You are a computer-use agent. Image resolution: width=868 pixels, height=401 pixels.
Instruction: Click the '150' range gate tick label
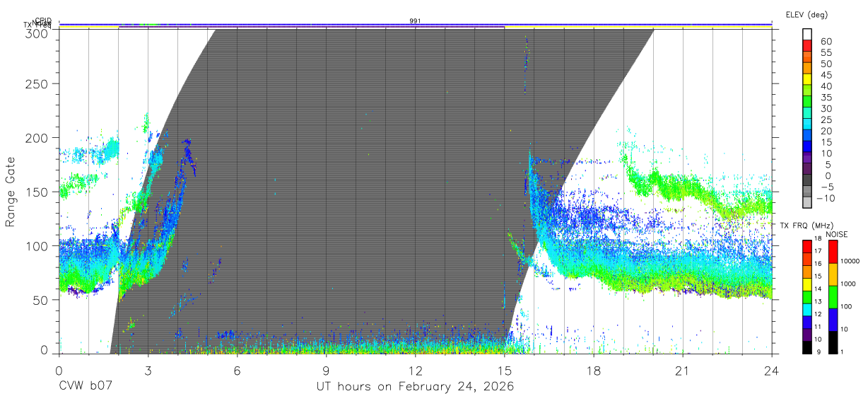37,192
